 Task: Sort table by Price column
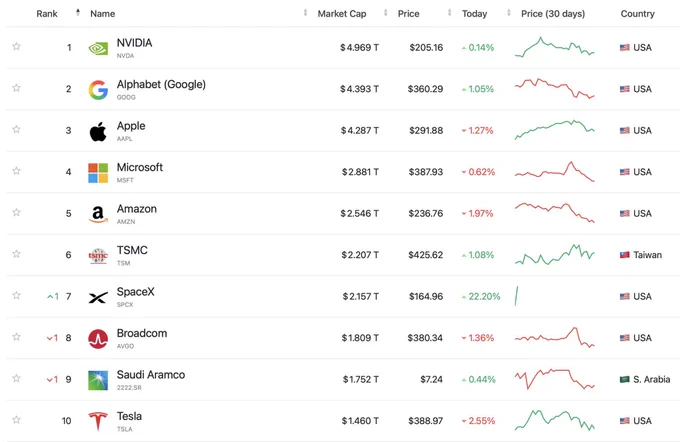(x=409, y=14)
